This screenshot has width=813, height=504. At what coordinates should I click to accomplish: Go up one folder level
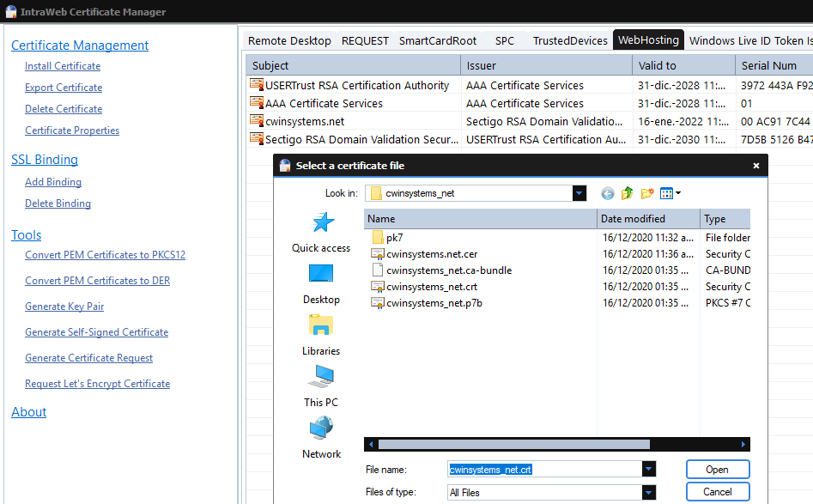[628, 193]
